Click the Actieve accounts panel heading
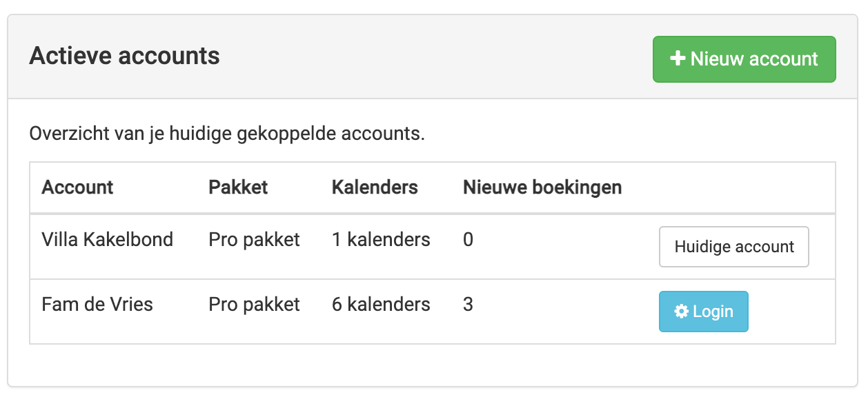The width and height of the screenshot is (868, 397). [x=124, y=56]
